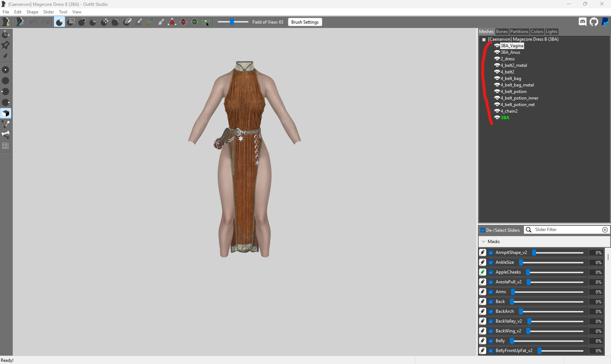Select the Deflate brush tool
This screenshot has height=364, width=611.
tap(93, 22)
